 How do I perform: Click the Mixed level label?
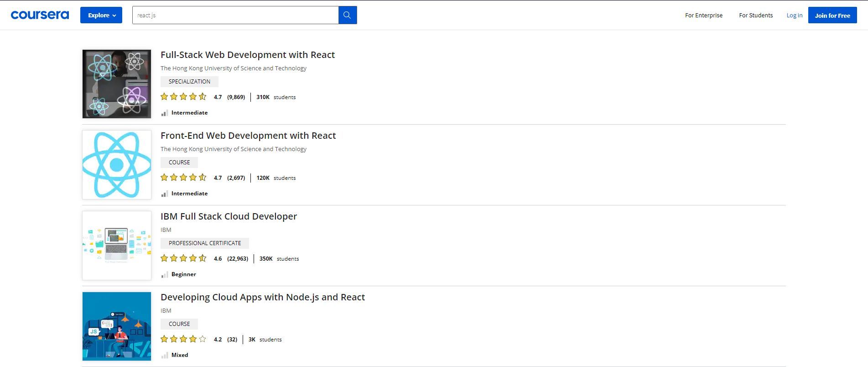[180, 355]
